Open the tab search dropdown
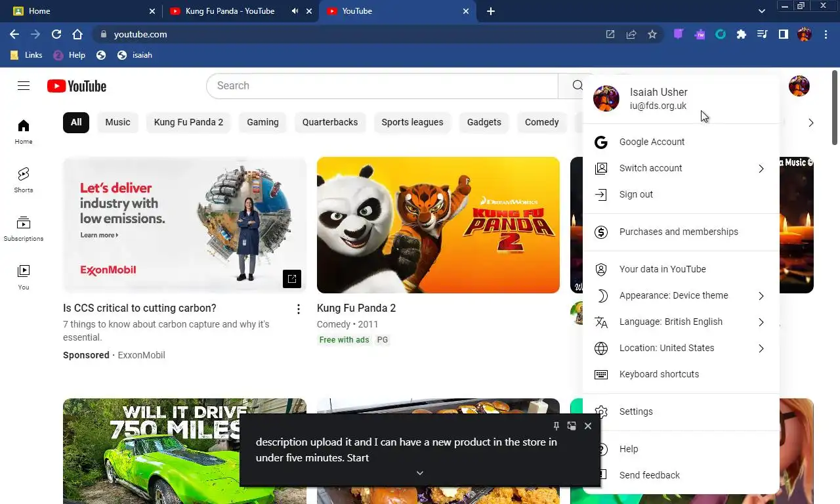This screenshot has width=840, height=504. pos(761,11)
